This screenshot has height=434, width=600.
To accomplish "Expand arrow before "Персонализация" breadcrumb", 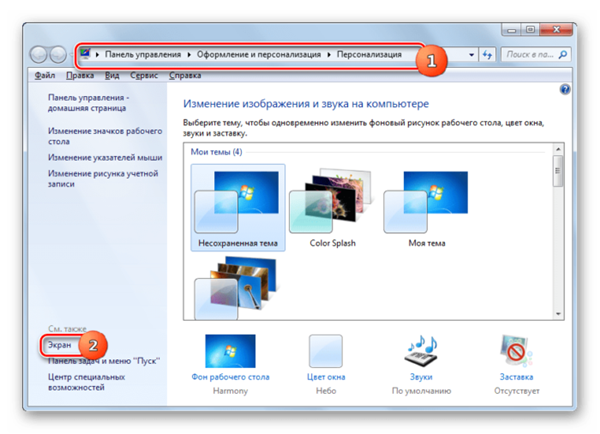I will click(329, 55).
